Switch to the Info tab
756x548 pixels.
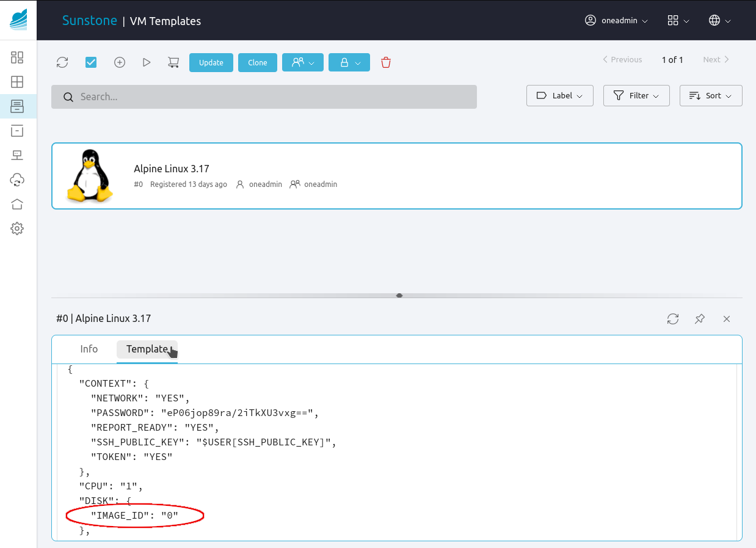tap(89, 349)
